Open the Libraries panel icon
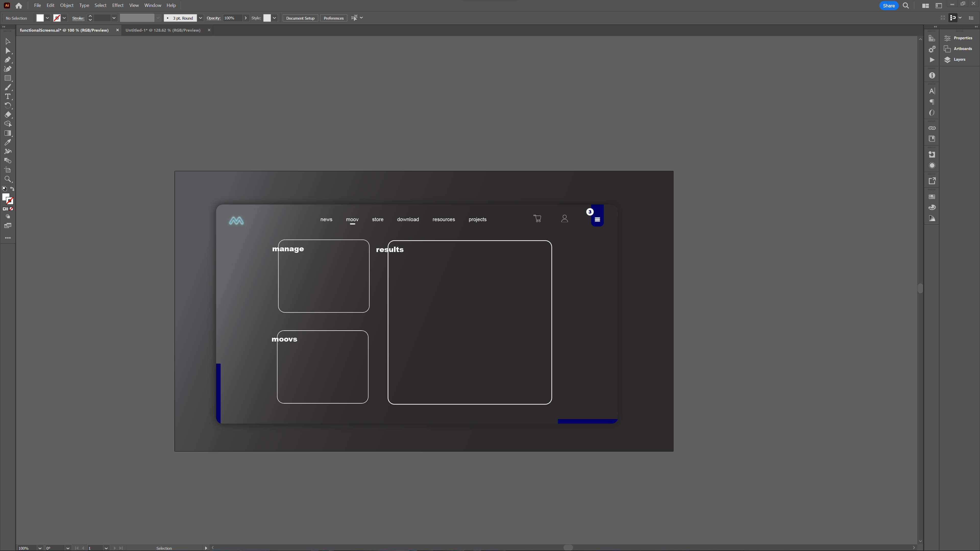Viewport: 980px width, 551px height. coord(932,139)
